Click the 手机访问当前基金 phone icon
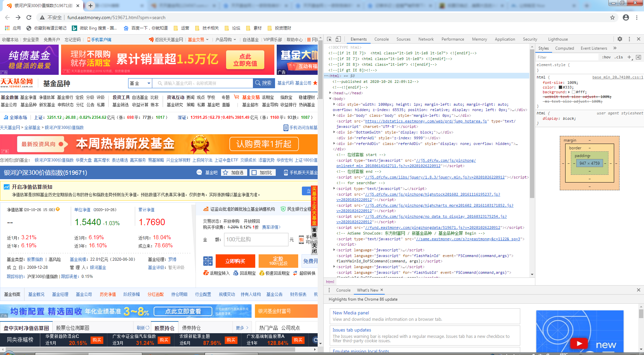The image size is (644, 355). (x=286, y=128)
